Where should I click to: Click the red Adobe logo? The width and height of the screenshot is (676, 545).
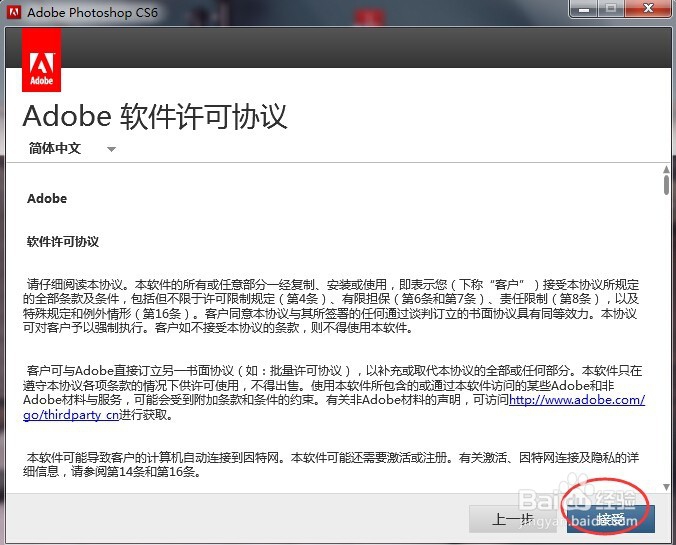click(41, 60)
